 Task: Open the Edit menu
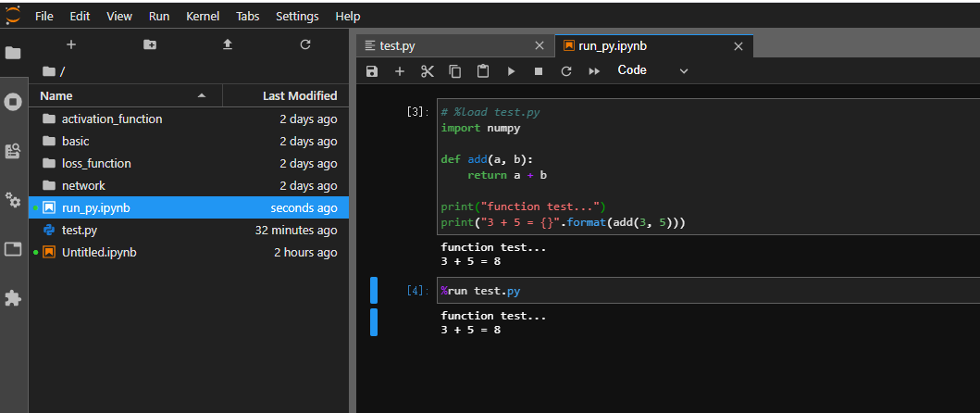[80, 17]
